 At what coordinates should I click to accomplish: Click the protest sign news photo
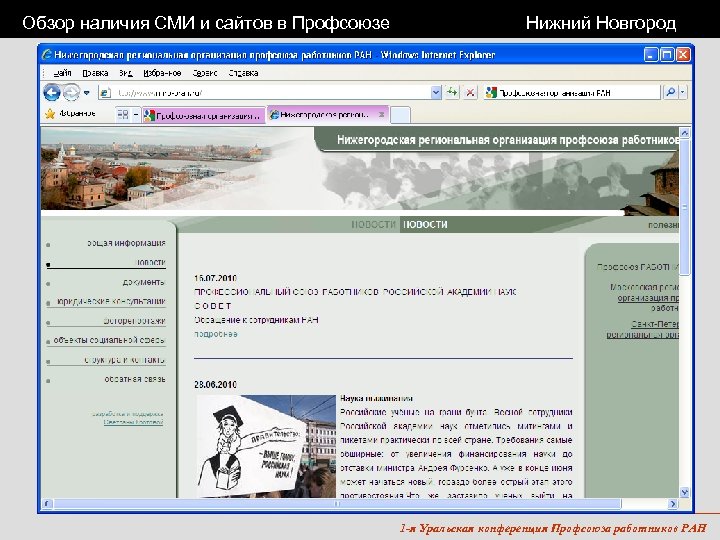(x=266, y=446)
